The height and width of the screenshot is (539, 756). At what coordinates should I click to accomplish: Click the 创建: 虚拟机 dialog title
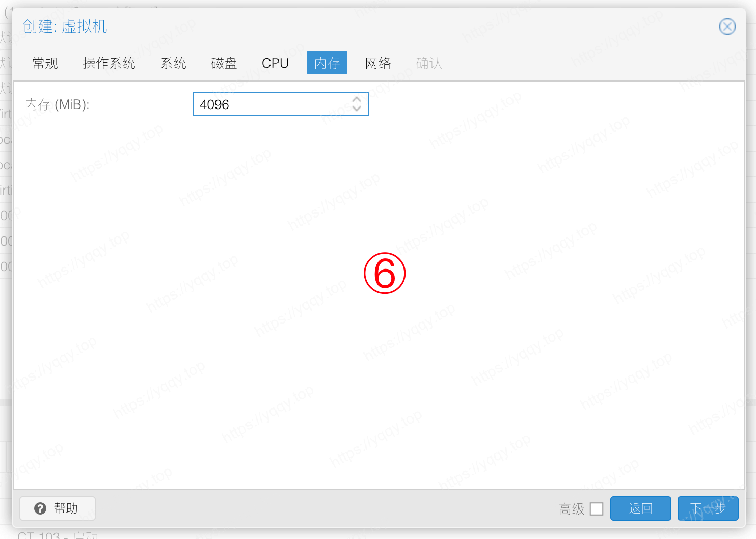[x=65, y=26]
